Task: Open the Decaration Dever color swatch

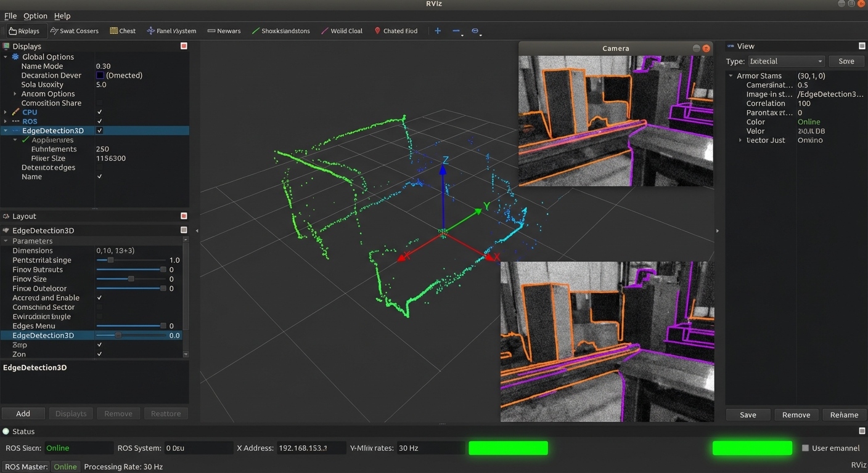Action: click(100, 75)
